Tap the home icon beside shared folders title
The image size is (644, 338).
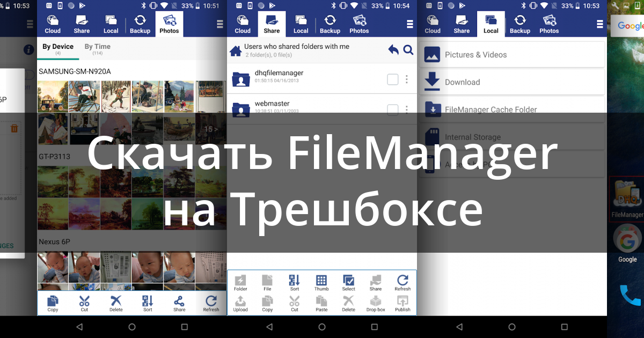[x=235, y=51]
